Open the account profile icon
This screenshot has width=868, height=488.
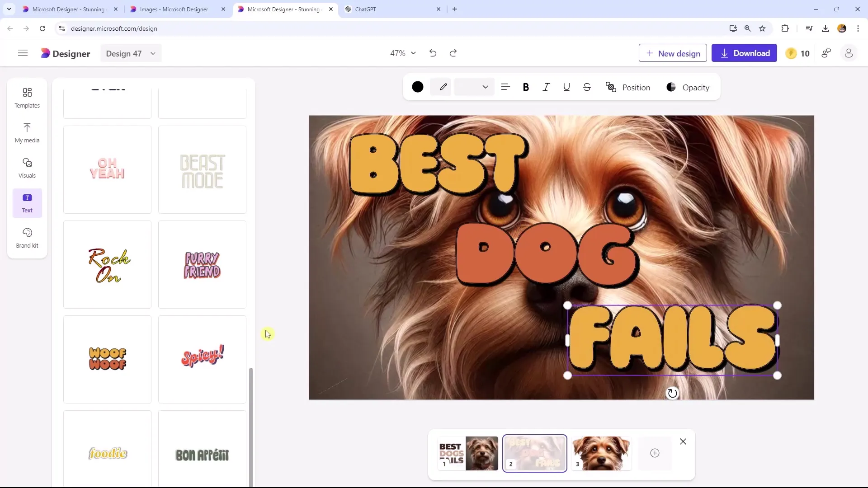[849, 53]
